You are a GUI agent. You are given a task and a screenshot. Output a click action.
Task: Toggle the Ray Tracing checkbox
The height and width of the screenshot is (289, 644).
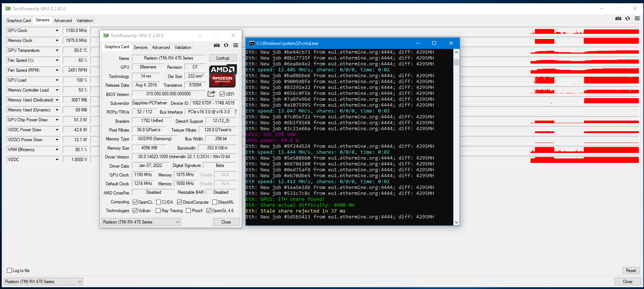click(158, 211)
